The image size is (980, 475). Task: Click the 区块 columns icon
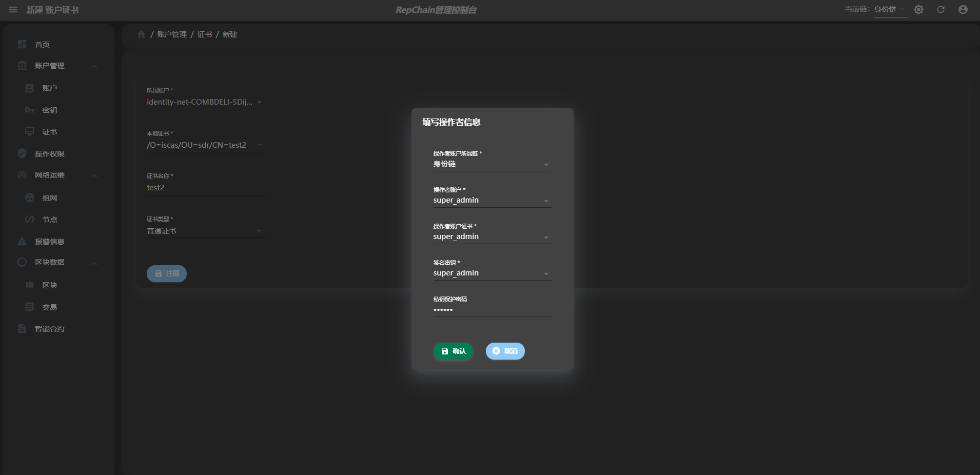[x=30, y=285]
